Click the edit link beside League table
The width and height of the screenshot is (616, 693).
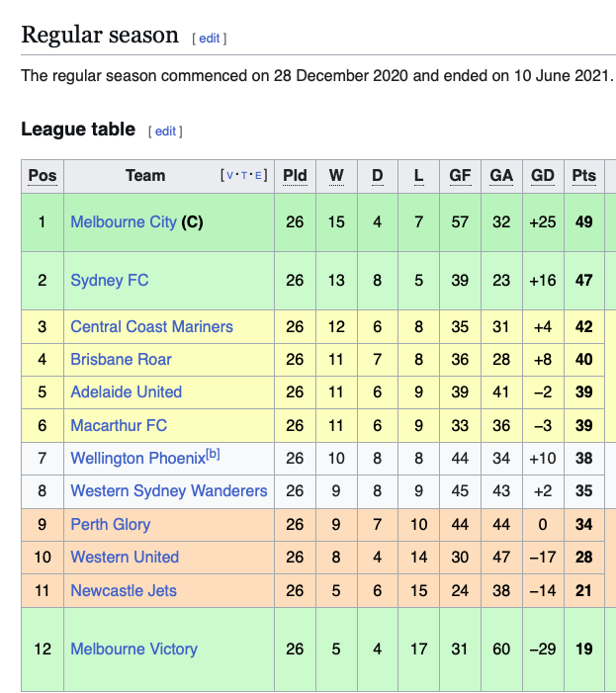coord(165,131)
